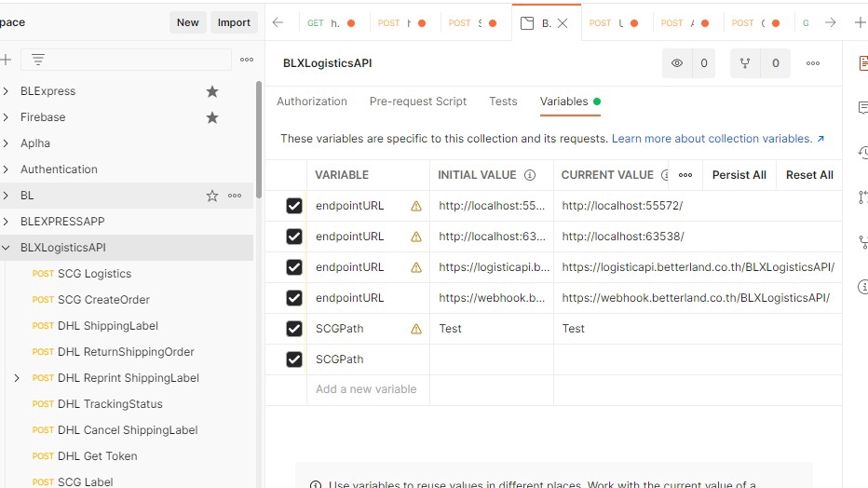Open Learn more about collection variables link
Screen dimensions: 868x488
pyautogui.click(x=717, y=139)
